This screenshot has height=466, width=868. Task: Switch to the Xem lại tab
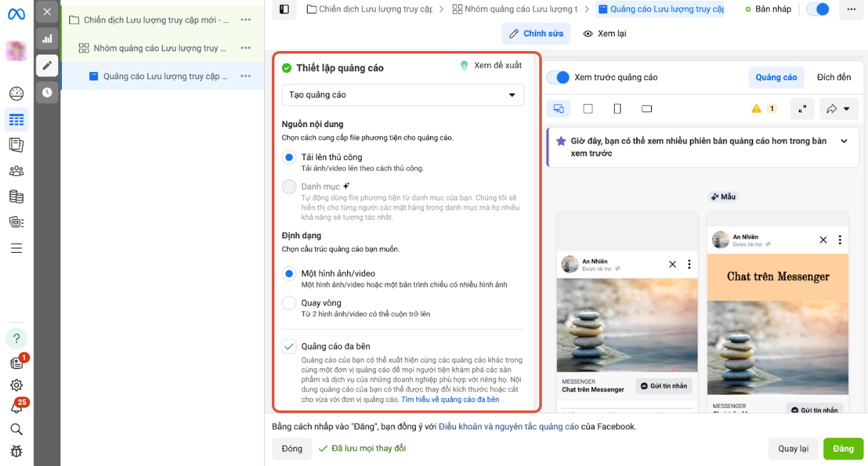click(605, 33)
